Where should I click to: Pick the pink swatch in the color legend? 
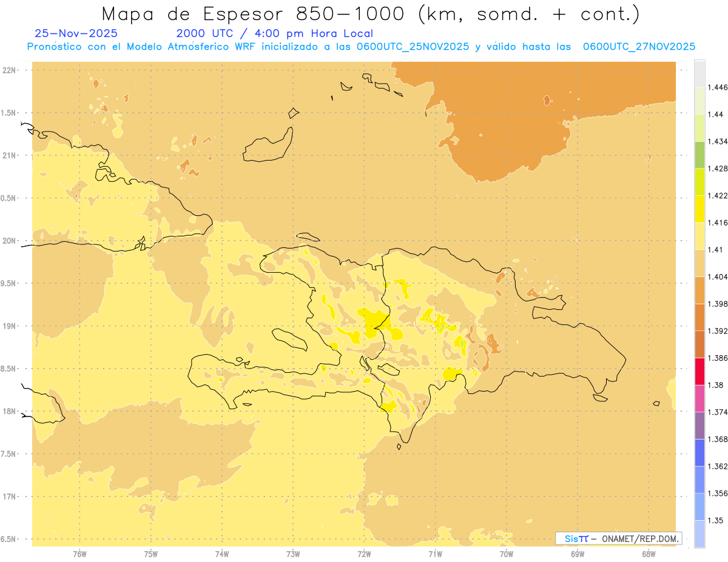[699, 398]
